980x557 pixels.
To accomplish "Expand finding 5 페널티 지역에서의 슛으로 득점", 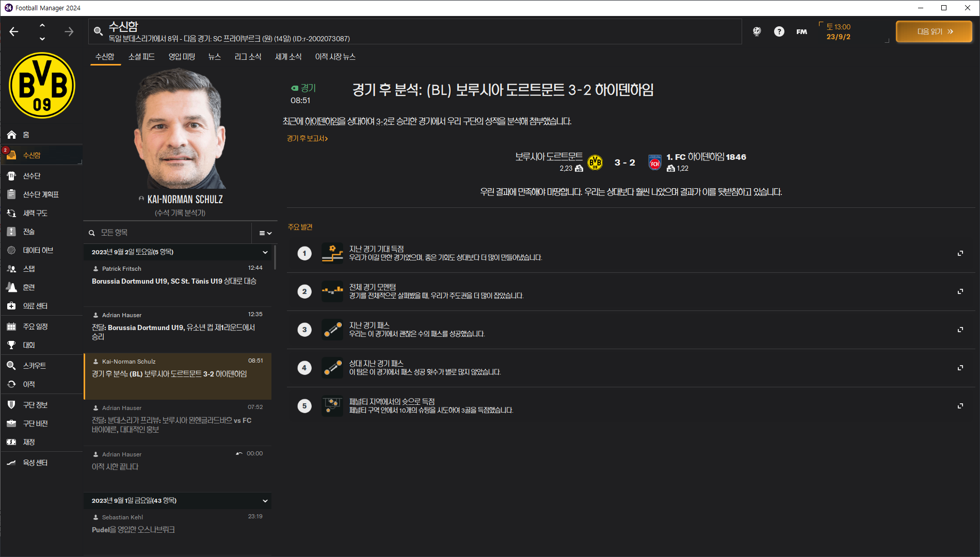I will (960, 406).
